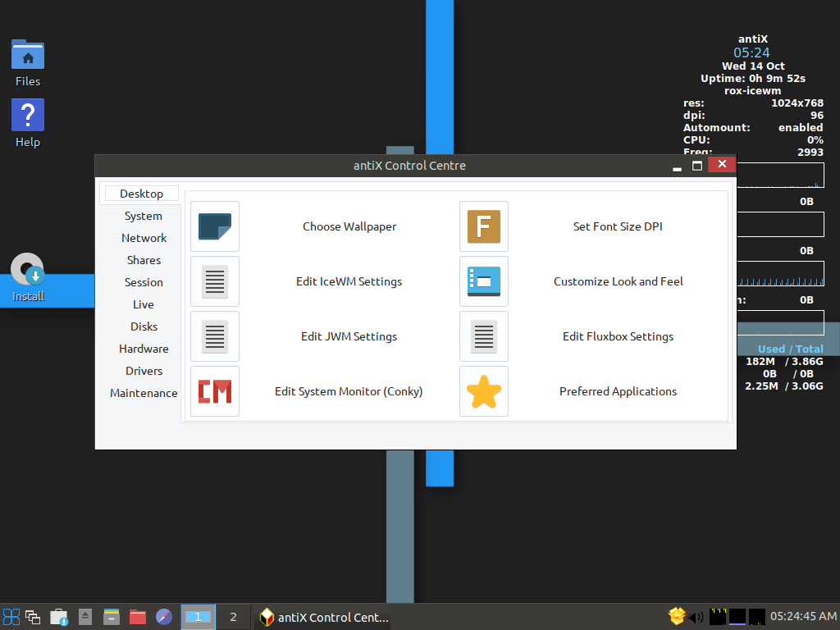The width and height of the screenshot is (840, 630).
Task: Switch to the Hardware tab
Action: (144, 349)
